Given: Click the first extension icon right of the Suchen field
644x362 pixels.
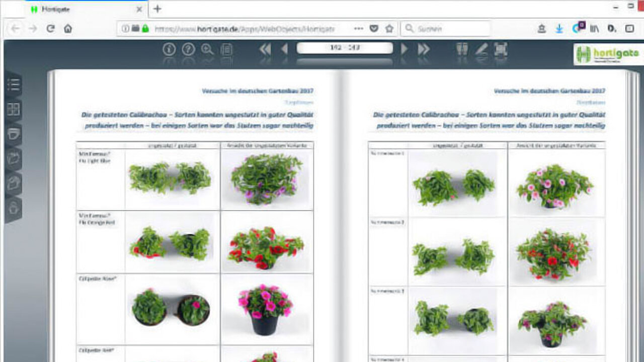Looking at the screenshot, I should pos(541,29).
